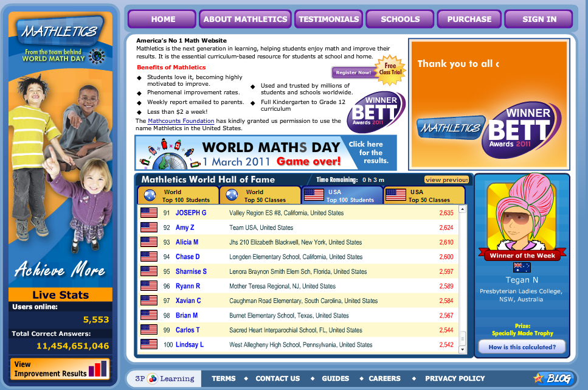The image size is (588, 390).
Task: Open Contact Us in footer
Action: tap(277, 378)
